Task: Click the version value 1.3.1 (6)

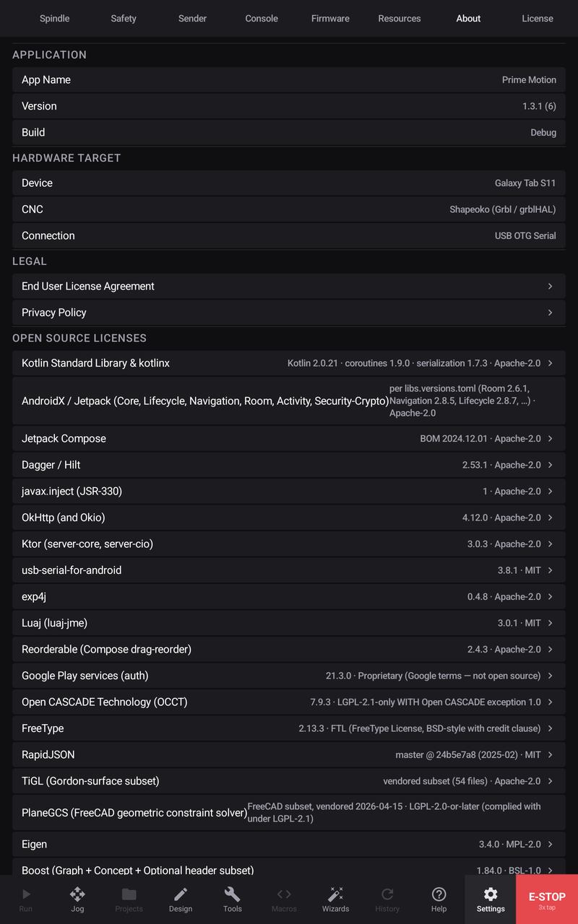Action: click(539, 106)
